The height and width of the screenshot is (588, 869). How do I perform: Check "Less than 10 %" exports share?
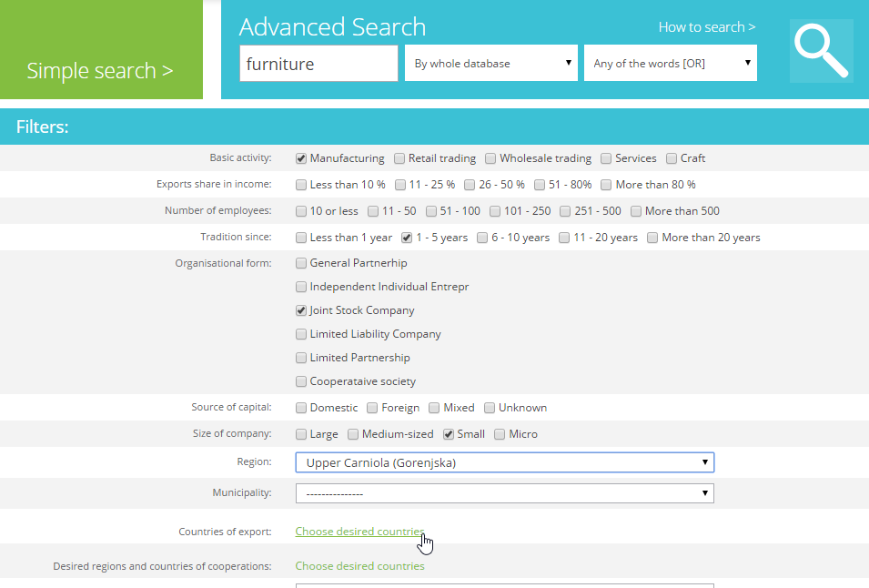(x=301, y=184)
